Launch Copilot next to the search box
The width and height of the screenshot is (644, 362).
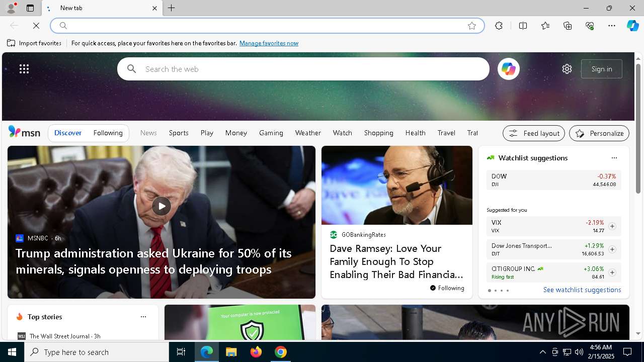pyautogui.click(x=508, y=69)
